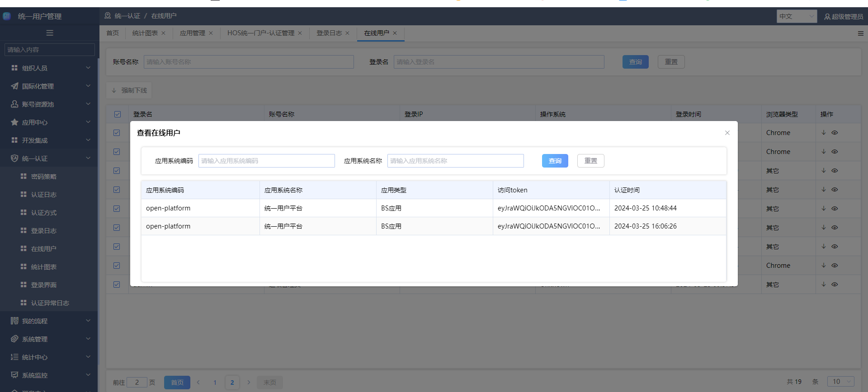868x392 pixels.
Task: Go to previous page arrow
Action: (x=198, y=383)
